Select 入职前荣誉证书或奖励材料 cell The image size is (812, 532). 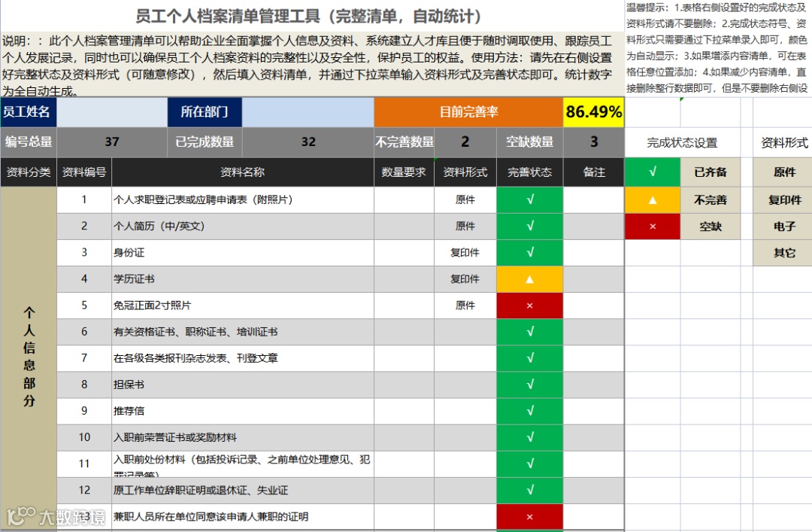tap(242, 438)
